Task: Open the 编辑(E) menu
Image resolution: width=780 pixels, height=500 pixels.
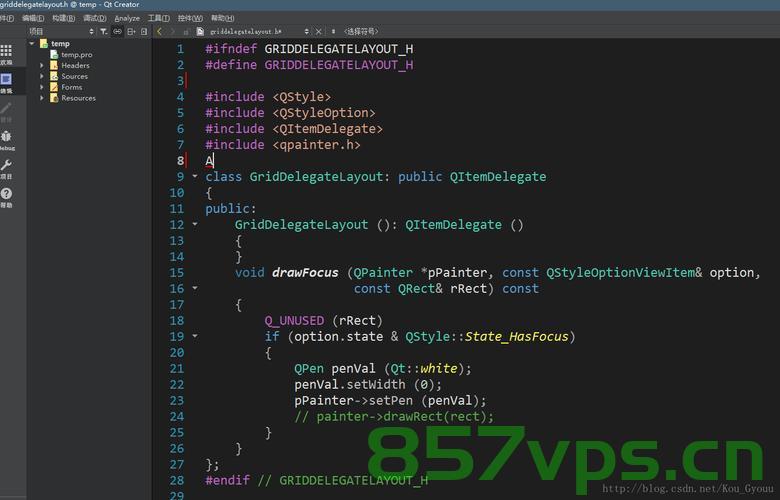Action: pos(33,18)
